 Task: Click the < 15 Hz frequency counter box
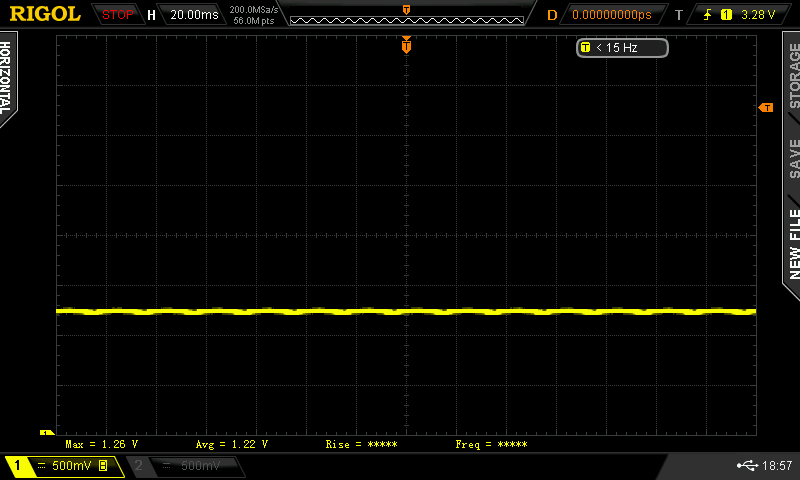coord(622,48)
